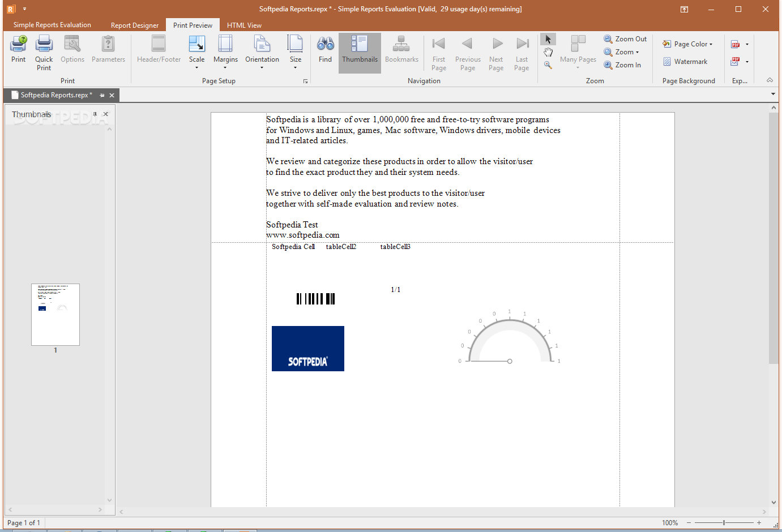
Task: Click the barcode in the report preview
Action: tap(316, 299)
